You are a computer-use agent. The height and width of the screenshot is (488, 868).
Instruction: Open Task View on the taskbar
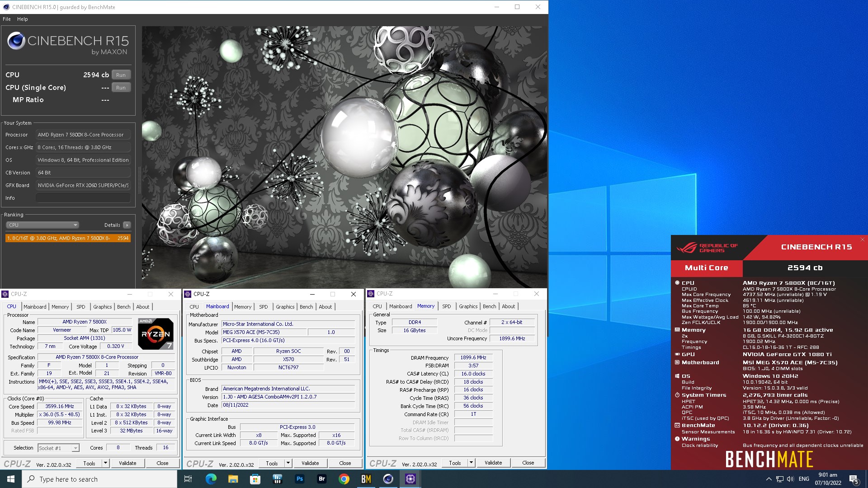click(189, 479)
